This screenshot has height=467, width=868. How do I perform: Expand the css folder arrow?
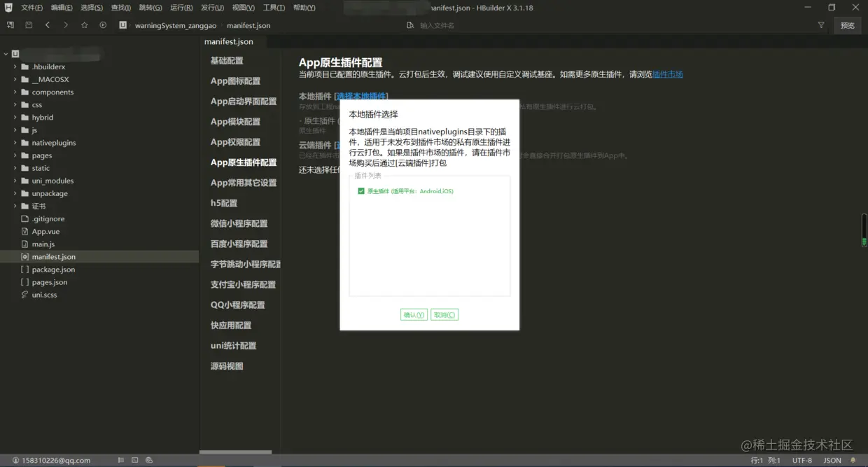click(15, 105)
